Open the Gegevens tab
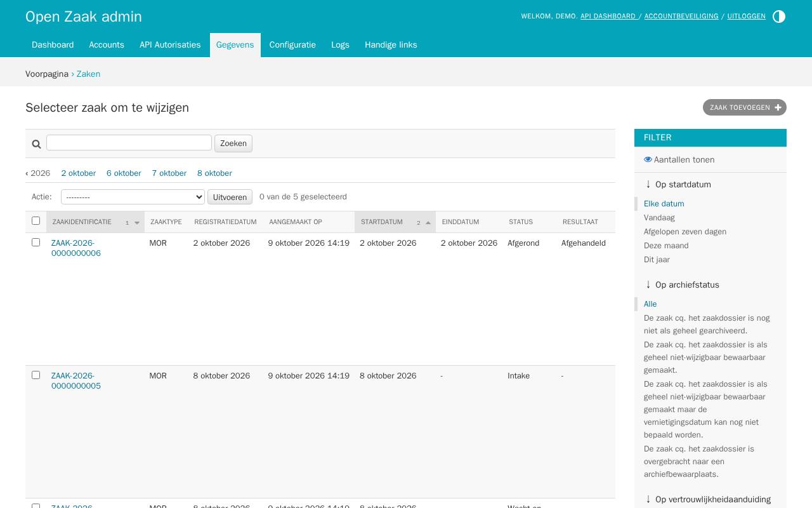The width and height of the screenshot is (812, 508). (x=235, y=45)
